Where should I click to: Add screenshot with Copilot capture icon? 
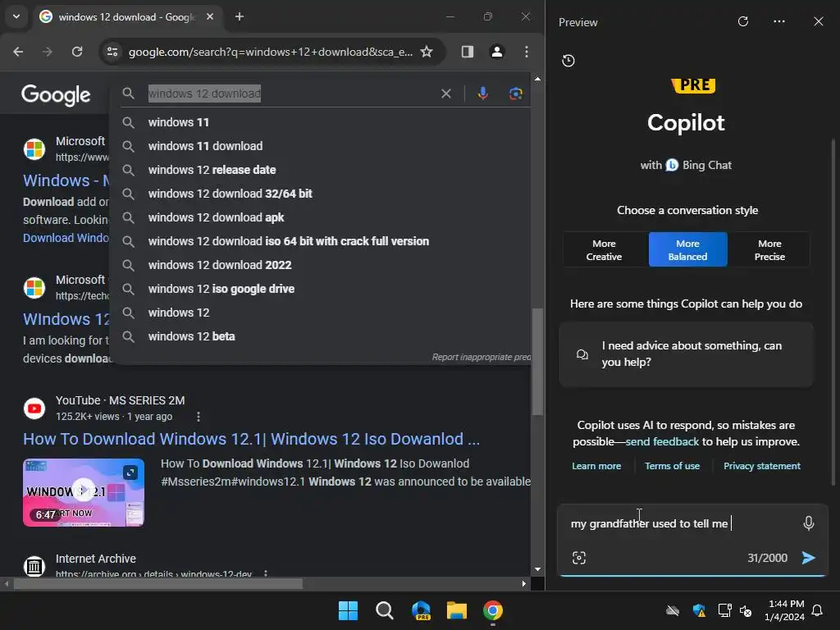pos(579,558)
